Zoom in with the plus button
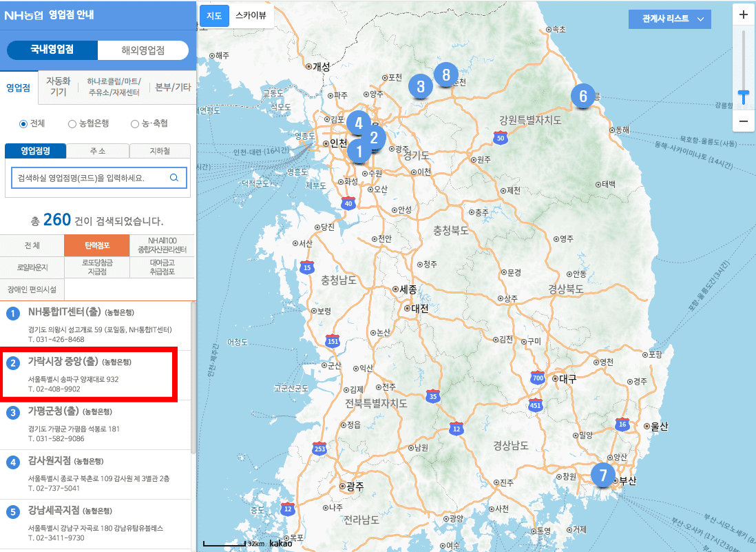The image size is (756, 552). tap(743, 15)
